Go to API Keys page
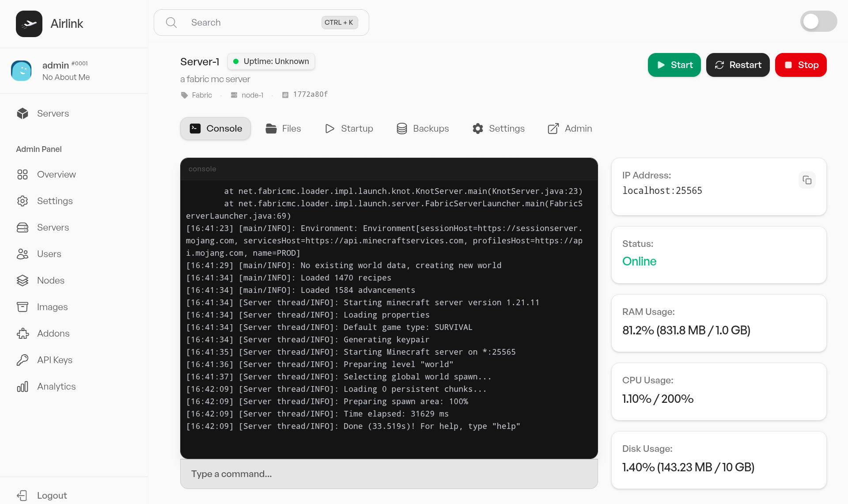The image size is (848, 504). click(x=54, y=360)
